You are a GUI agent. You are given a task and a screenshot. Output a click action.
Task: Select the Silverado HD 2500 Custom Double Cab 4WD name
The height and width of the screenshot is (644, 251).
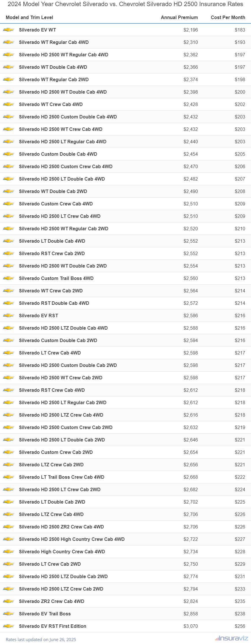coord(68,117)
